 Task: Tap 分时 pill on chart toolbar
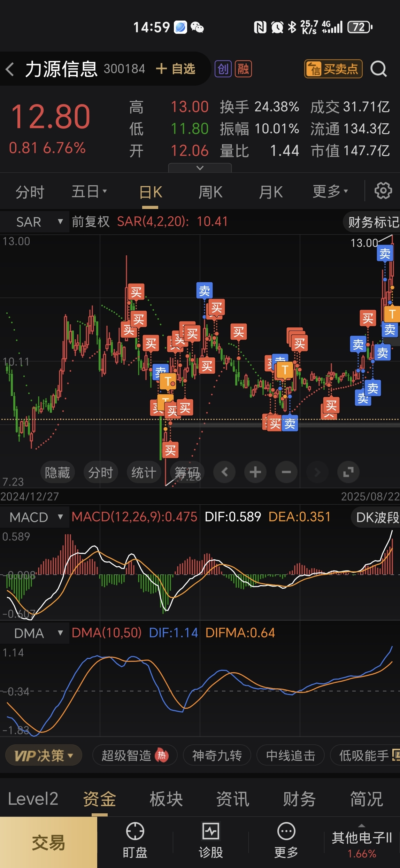(x=101, y=472)
